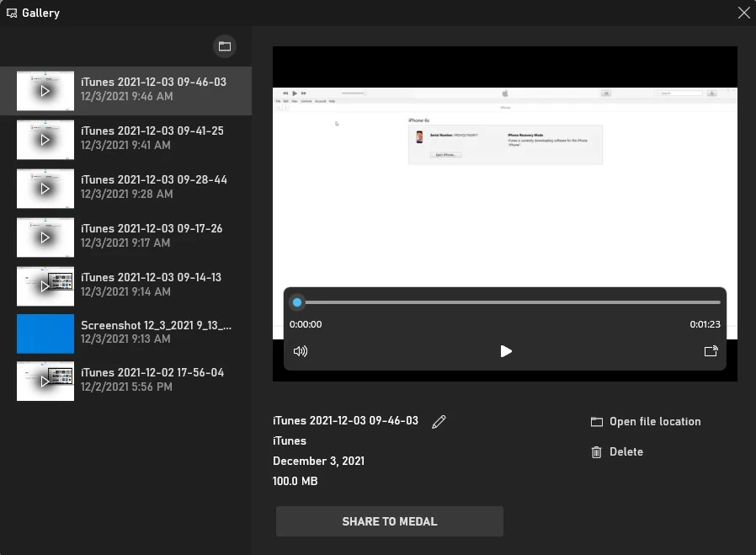This screenshot has height=555, width=756.
Task: Expand the video to fullscreen
Action: (x=711, y=351)
